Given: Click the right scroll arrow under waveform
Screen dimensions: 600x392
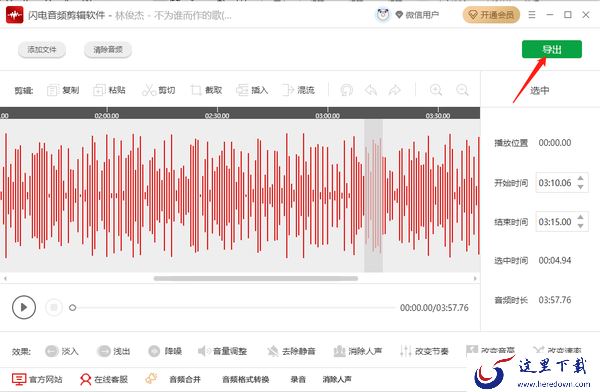Looking at the screenshot, I should (475, 278).
